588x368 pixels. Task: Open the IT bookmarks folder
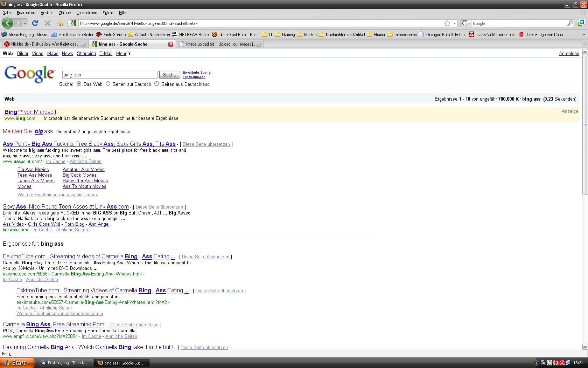point(267,34)
